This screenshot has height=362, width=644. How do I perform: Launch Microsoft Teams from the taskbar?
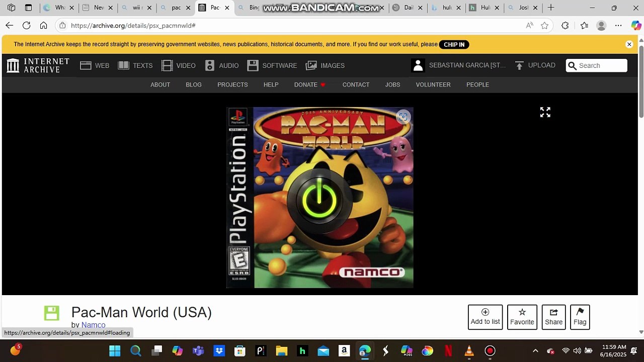coord(198,351)
